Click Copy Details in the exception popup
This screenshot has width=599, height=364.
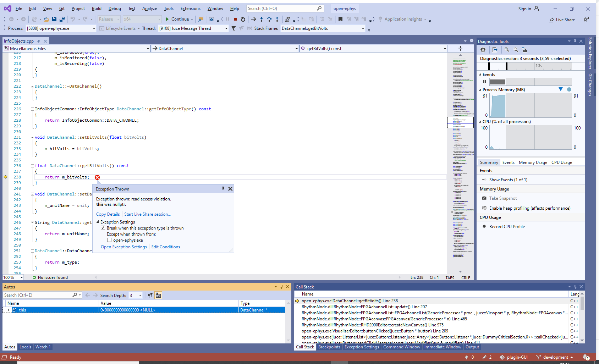(108, 214)
